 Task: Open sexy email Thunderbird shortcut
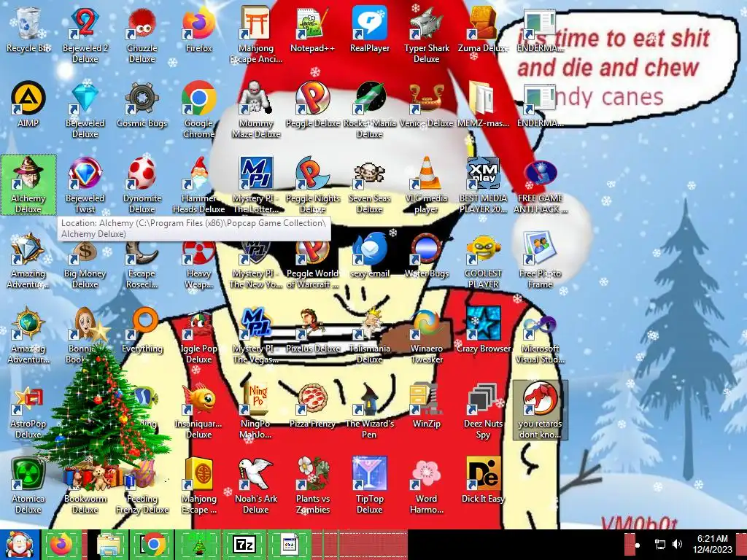(x=370, y=254)
